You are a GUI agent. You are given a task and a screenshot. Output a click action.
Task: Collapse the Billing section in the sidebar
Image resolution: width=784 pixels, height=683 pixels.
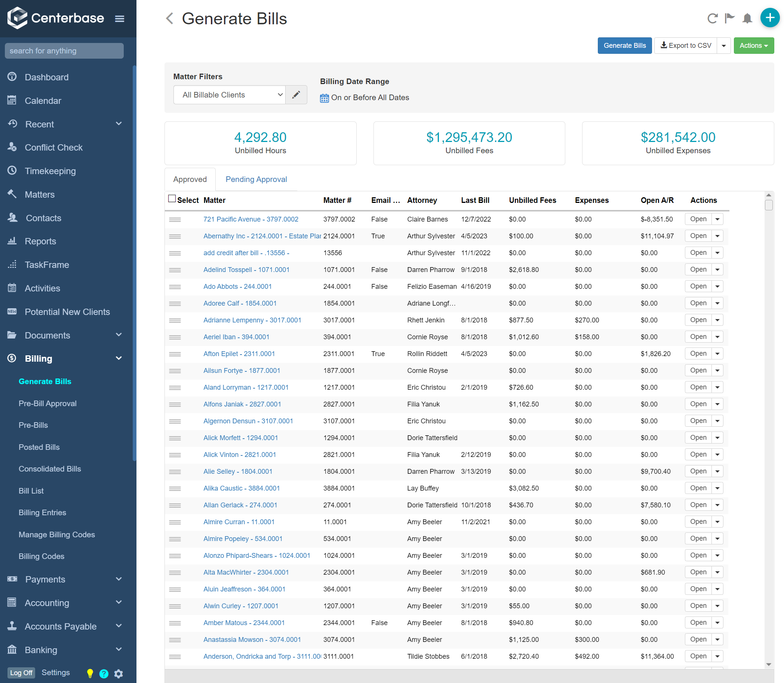coord(118,358)
